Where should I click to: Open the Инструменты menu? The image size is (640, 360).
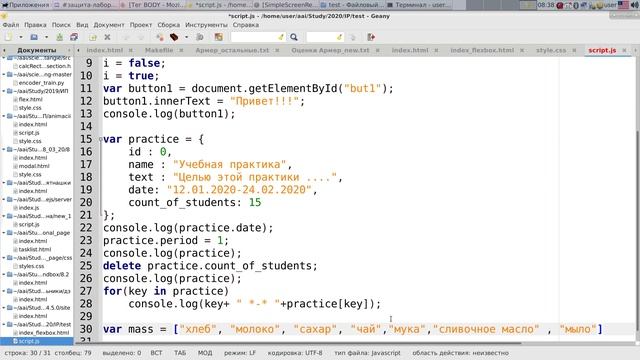click(x=207, y=25)
